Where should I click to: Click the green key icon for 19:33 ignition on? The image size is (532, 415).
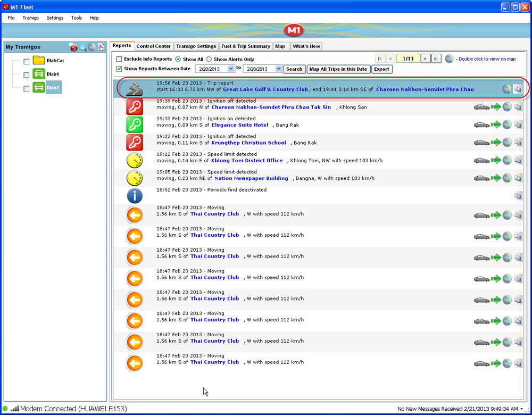135,124
